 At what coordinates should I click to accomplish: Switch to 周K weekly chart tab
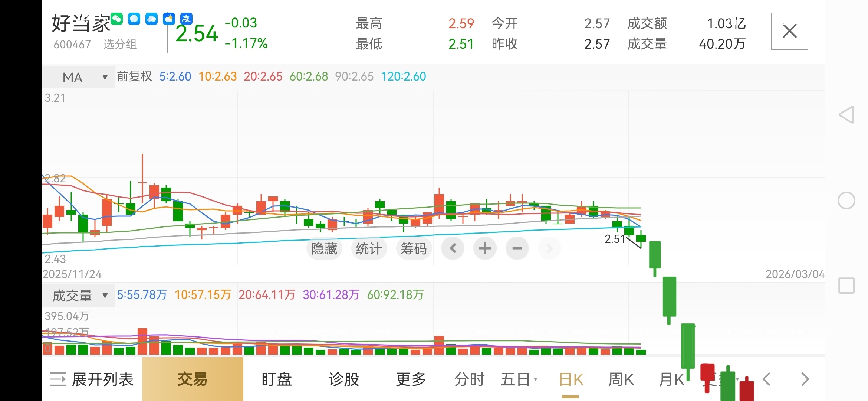coord(621,379)
